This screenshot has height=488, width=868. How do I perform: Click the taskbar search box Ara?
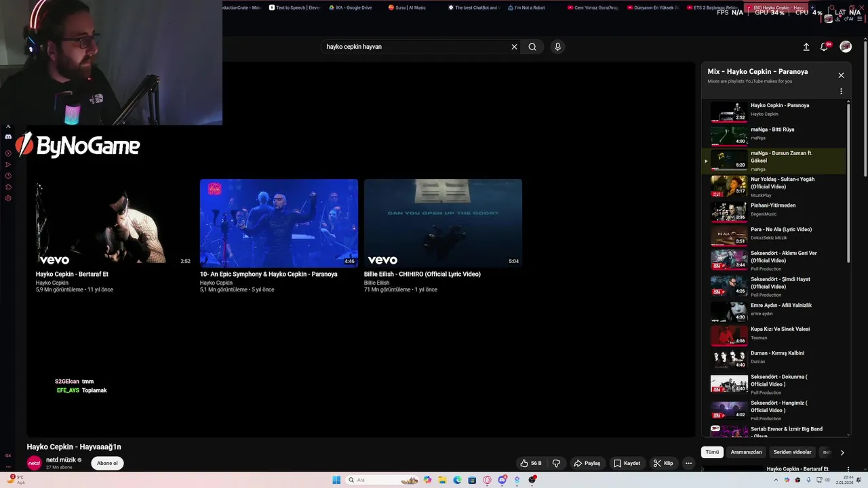382,480
